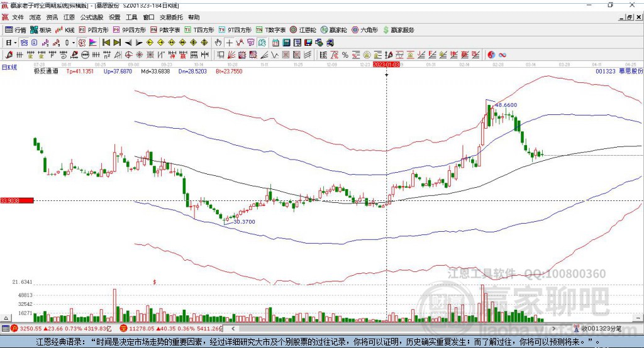
Task: Open the 资讯 menu
Action: click(52, 17)
